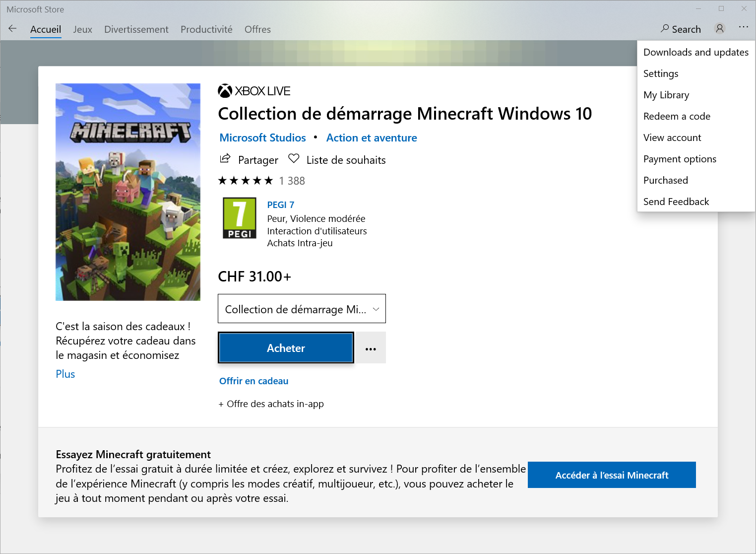Minimize the Microsoft Store window
Image resolution: width=756 pixels, height=554 pixels.
coord(698,8)
